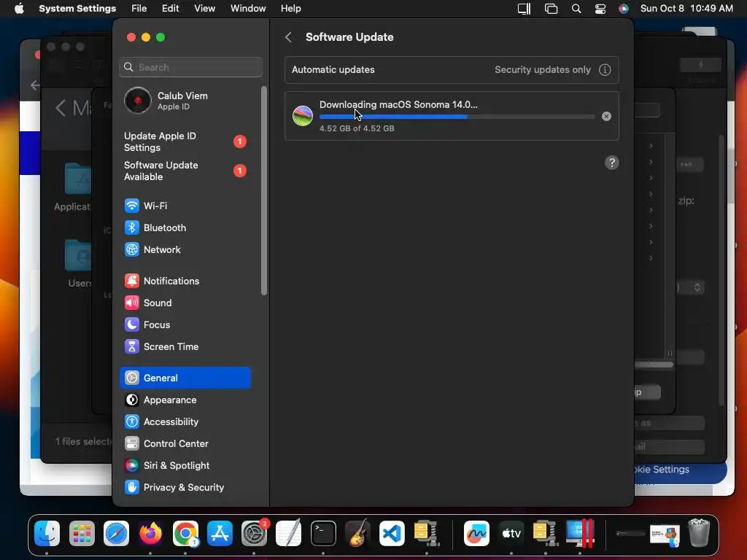Viewport: 747px width, 560px height.
Task: Open the System Settings app menu
Action: tap(77, 9)
